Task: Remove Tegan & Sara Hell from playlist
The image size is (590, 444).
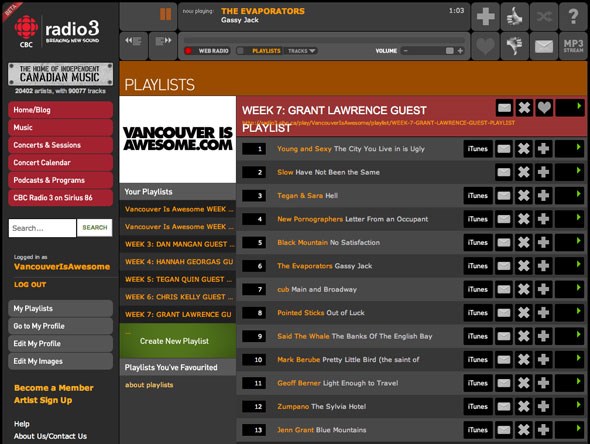Action: click(524, 196)
